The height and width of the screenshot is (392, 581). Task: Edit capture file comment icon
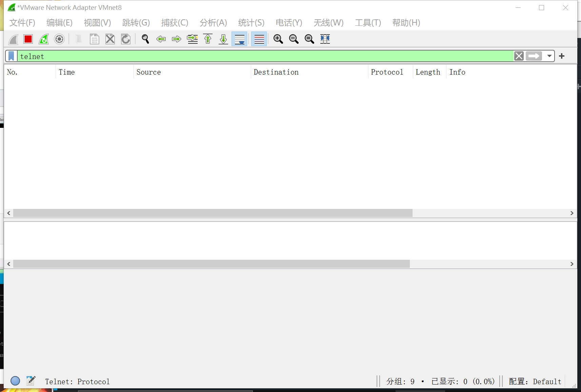[31, 380]
